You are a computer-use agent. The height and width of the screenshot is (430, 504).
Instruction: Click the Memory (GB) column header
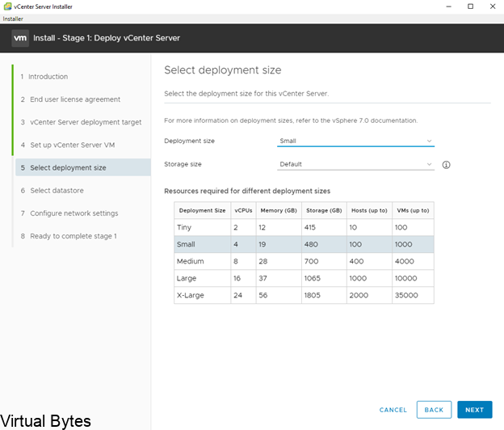click(x=279, y=210)
